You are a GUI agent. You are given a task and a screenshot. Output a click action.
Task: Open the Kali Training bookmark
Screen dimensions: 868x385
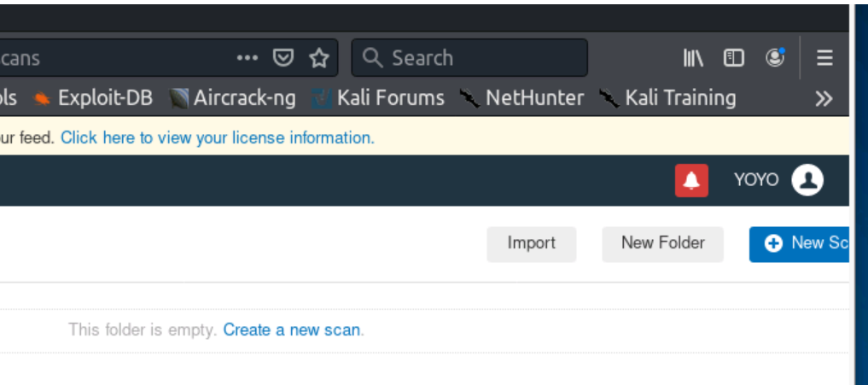click(668, 98)
